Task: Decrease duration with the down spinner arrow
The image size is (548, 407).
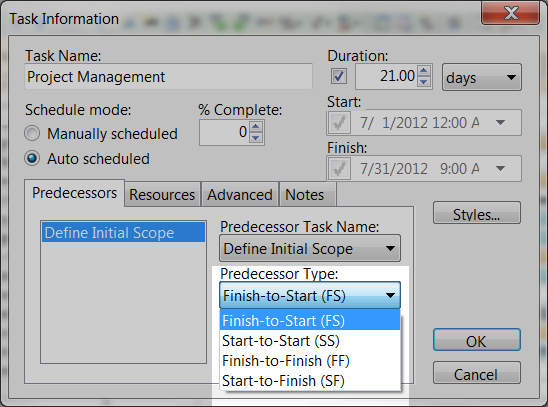Action: 424,82
